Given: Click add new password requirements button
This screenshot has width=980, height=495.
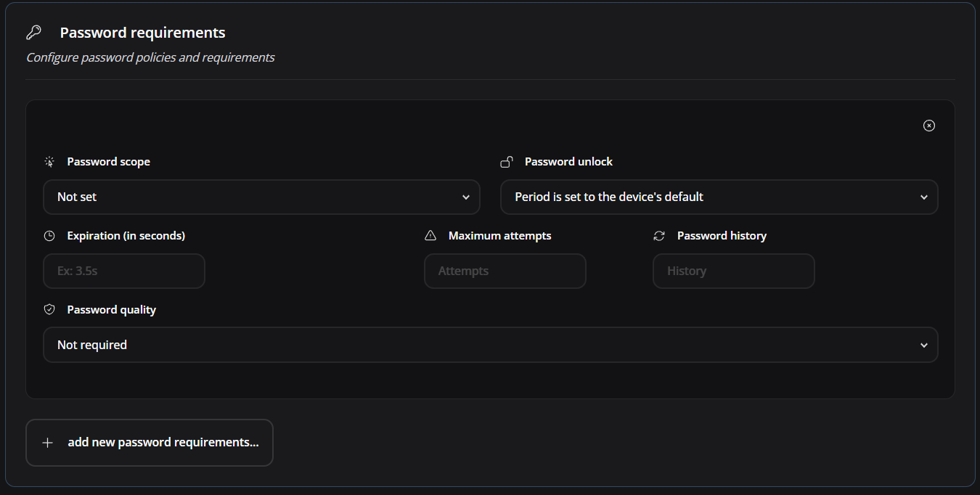Looking at the screenshot, I should tap(150, 443).
